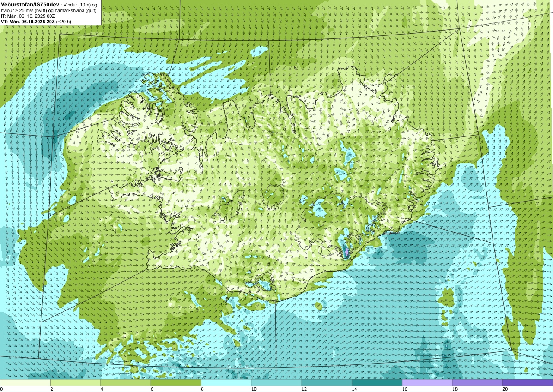This screenshot has height=392, width=553.
Task: Click the purple high-wind spot on the southeast coast
Action: point(346,252)
